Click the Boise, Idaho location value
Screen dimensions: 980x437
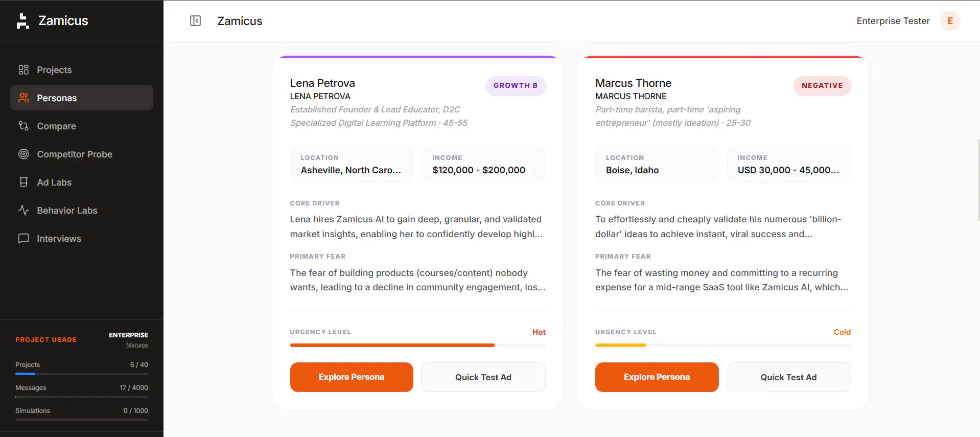(x=633, y=170)
